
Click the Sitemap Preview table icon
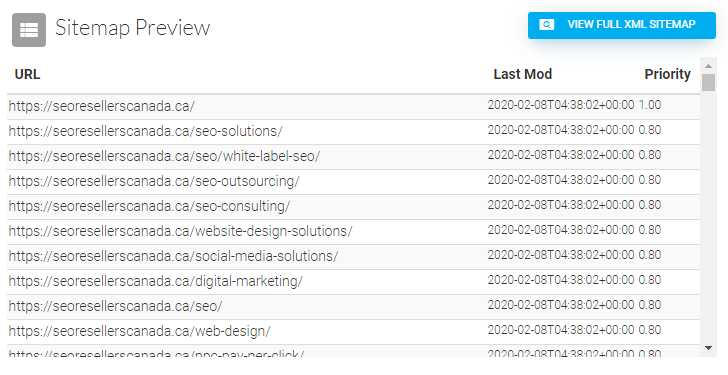(x=29, y=30)
